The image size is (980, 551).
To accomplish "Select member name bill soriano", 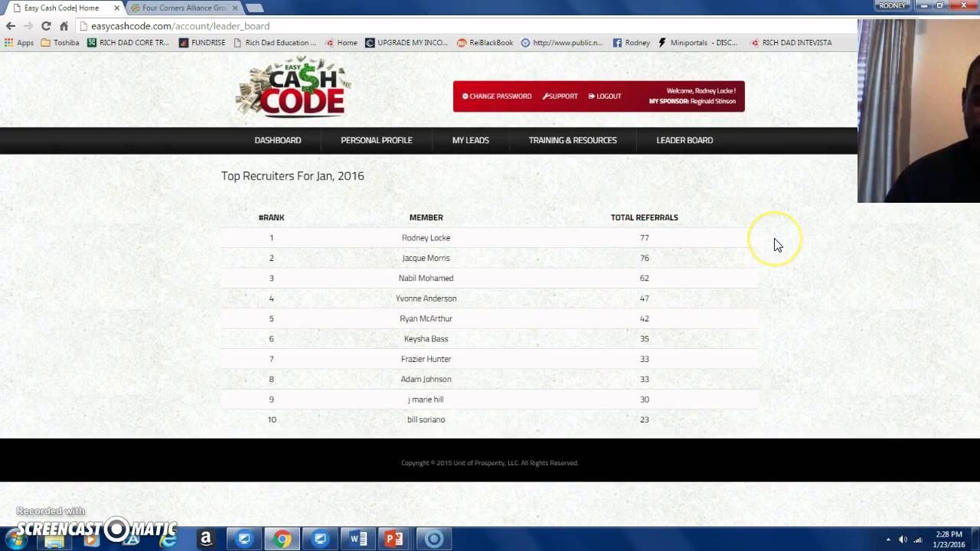I will coord(426,419).
